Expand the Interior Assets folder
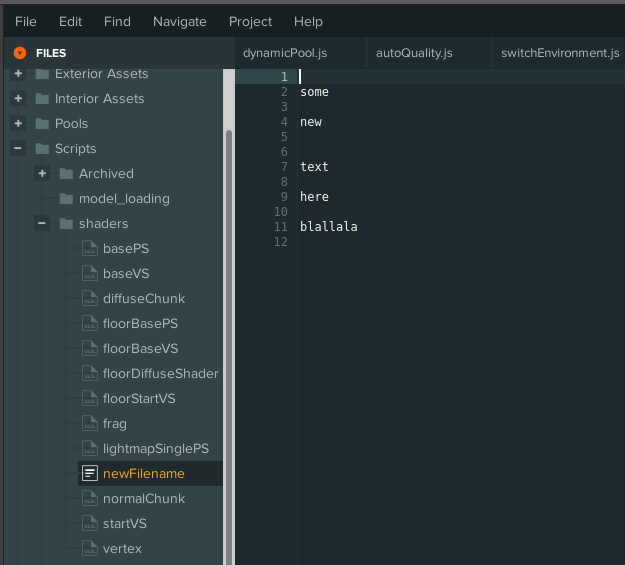Screen dimensions: 625x565 click(18, 98)
